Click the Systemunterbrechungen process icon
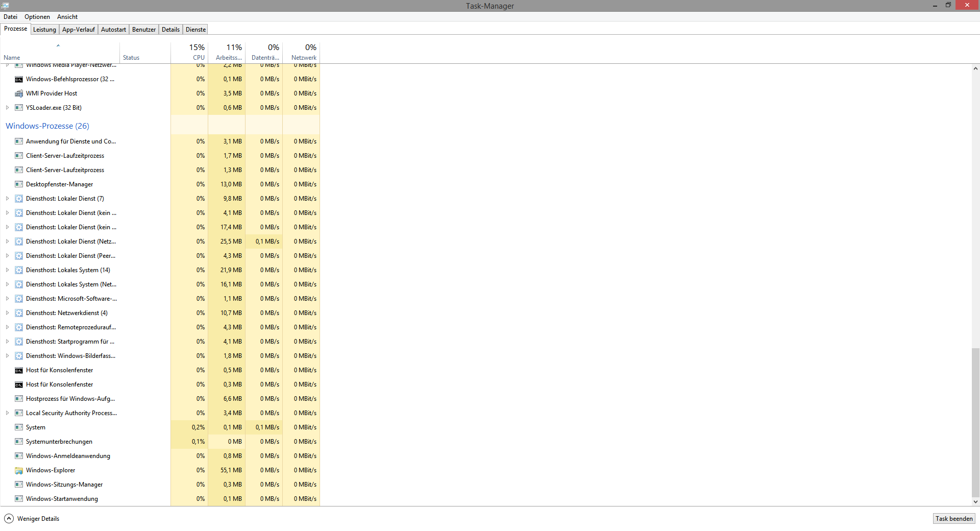 click(x=19, y=442)
